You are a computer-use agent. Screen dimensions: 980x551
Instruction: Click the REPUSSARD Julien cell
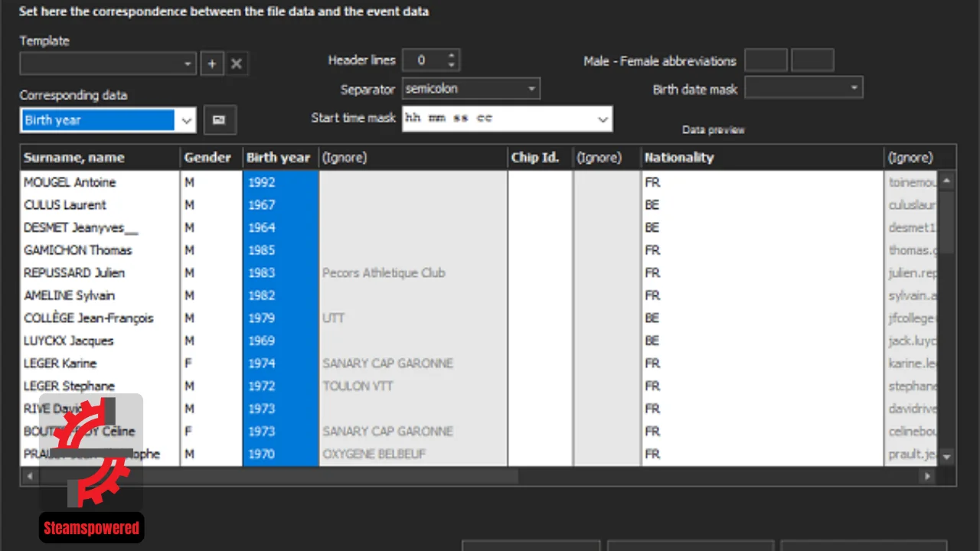click(x=100, y=272)
